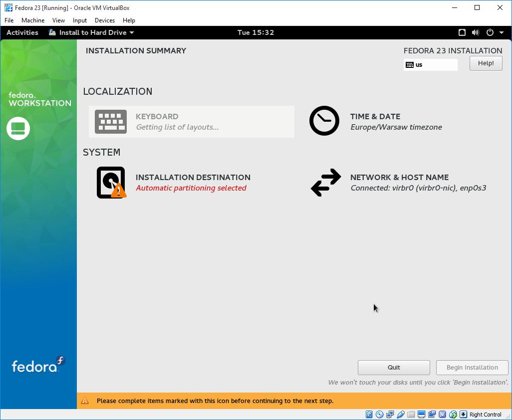
Task: Click Getting list of layouts text
Action: 177,127
